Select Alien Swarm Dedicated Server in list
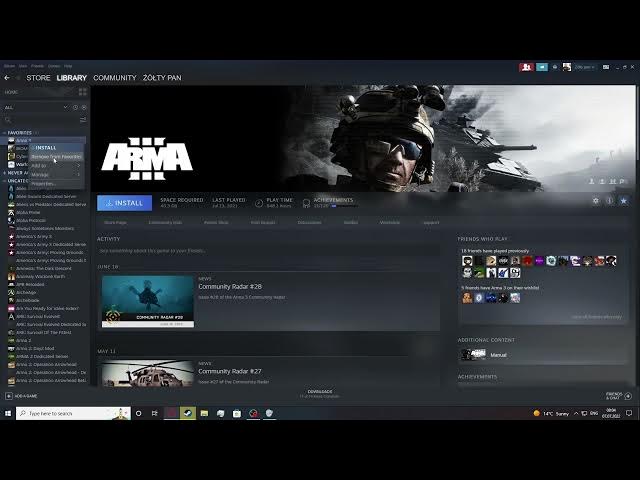Screen dimensions: 640x480 (46, 196)
